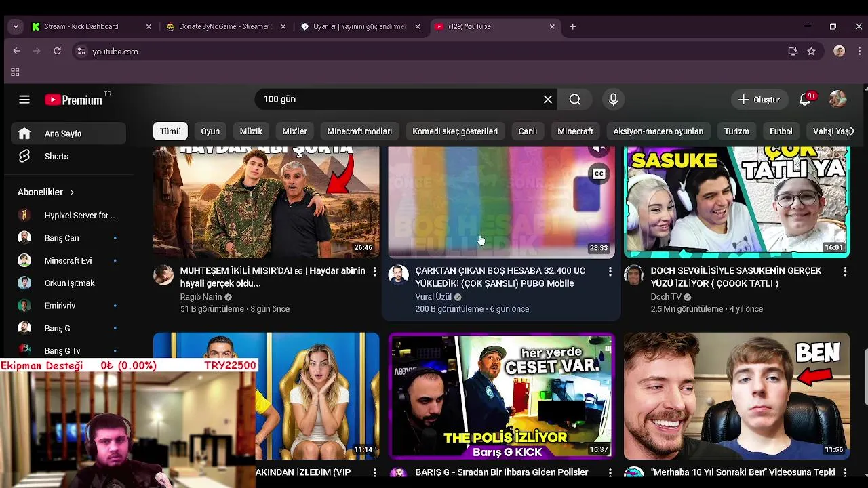Click Chrome back arrow
This screenshot has width=868, height=488.
16,51
